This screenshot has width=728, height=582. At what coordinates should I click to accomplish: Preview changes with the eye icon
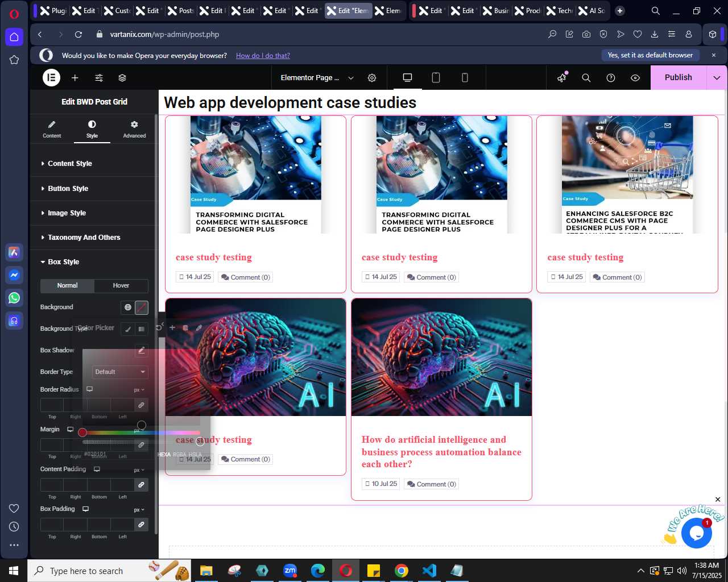tap(635, 78)
